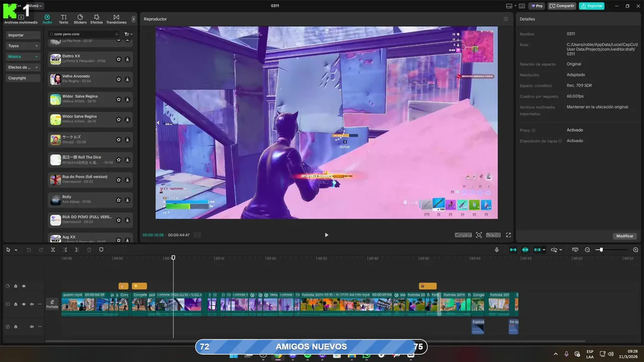644x362 pixels.
Task: Delete the selected clip
Action: pyautogui.click(x=89, y=249)
